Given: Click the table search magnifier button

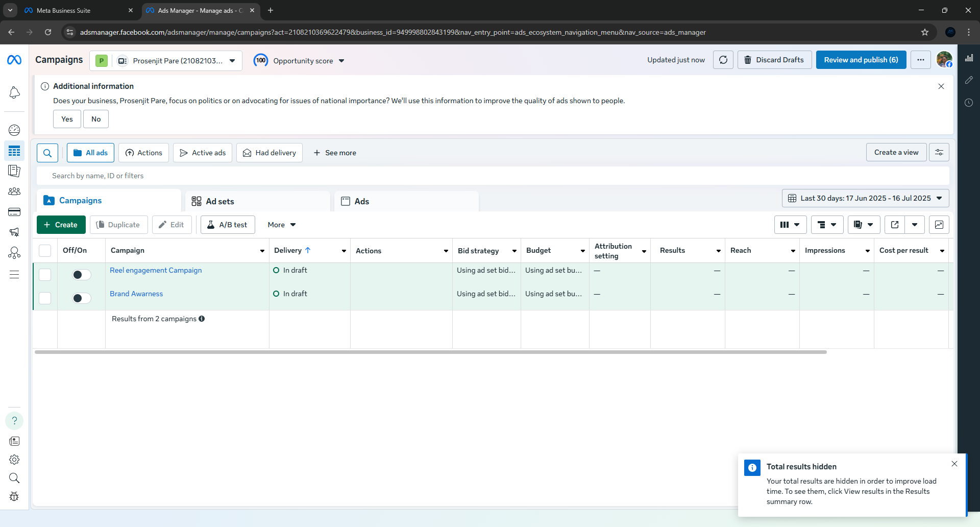Looking at the screenshot, I should pyautogui.click(x=47, y=153).
